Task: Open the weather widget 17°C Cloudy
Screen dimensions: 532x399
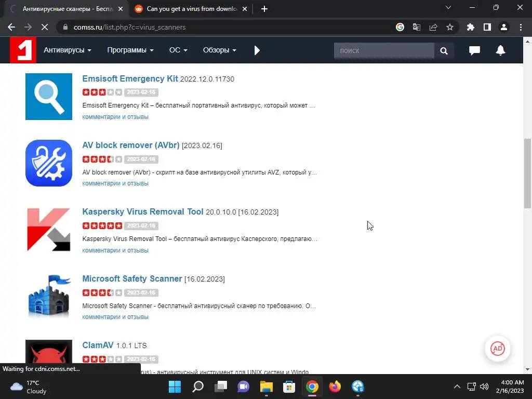Action: [x=29, y=387]
